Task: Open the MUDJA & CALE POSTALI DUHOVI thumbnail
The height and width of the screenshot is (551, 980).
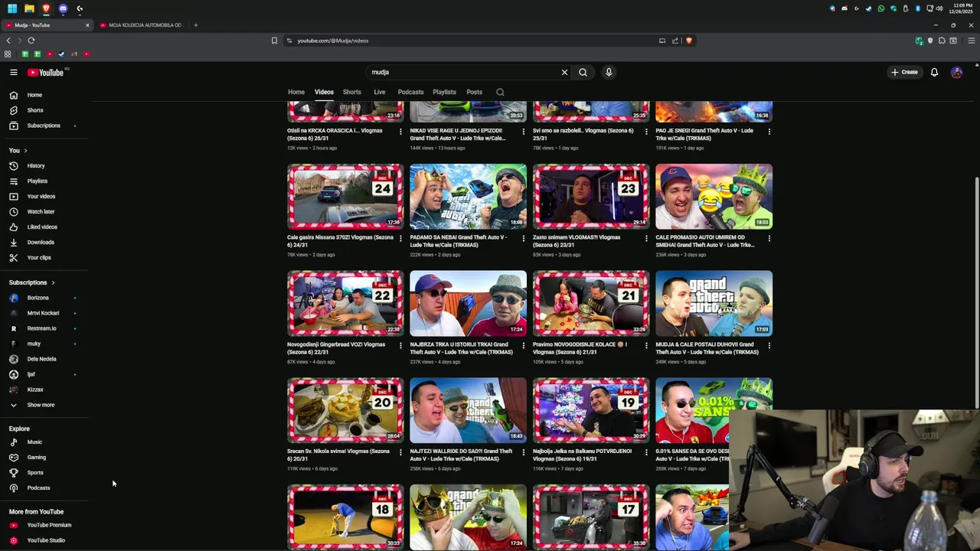Action: 714,304
